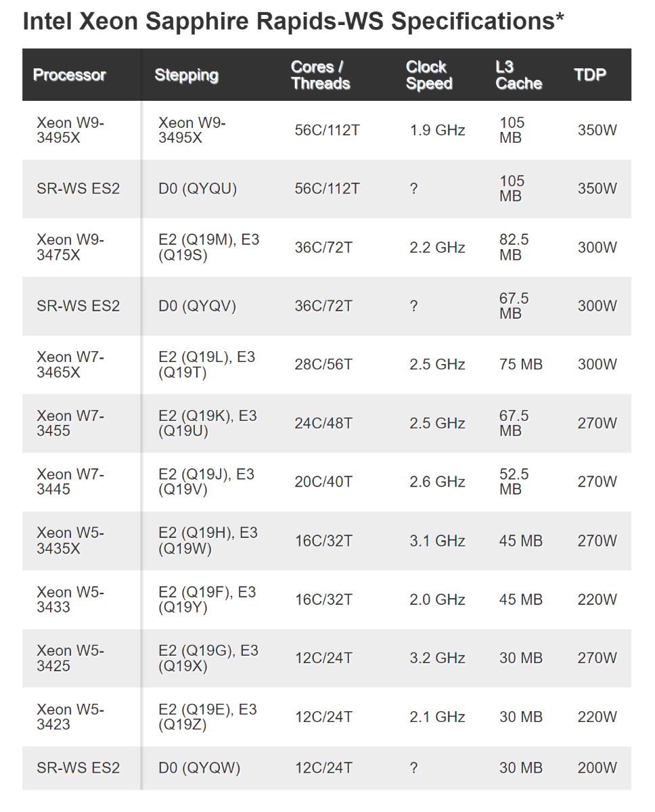Click the page title about Sapphire Rapids-WS
Viewport: 655px width, 812px height.
pos(293,21)
